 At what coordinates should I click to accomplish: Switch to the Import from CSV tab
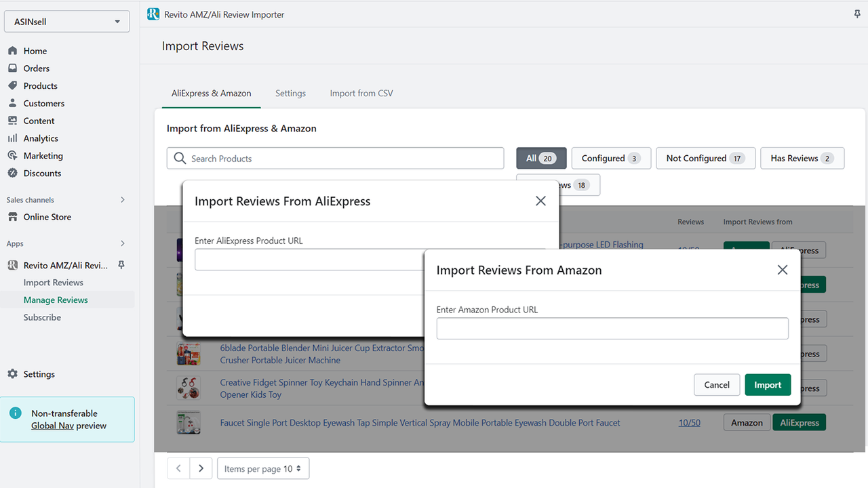click(361, 93)
